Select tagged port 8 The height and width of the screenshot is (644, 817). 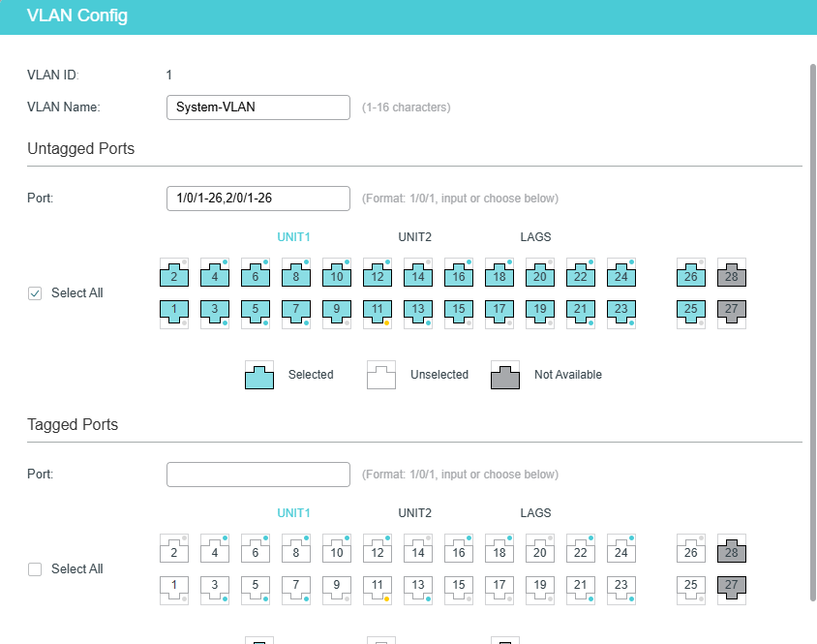coord(296,548)
